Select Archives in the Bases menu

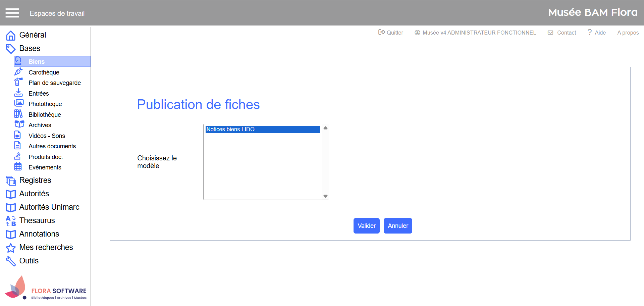(x=40, y=125)
